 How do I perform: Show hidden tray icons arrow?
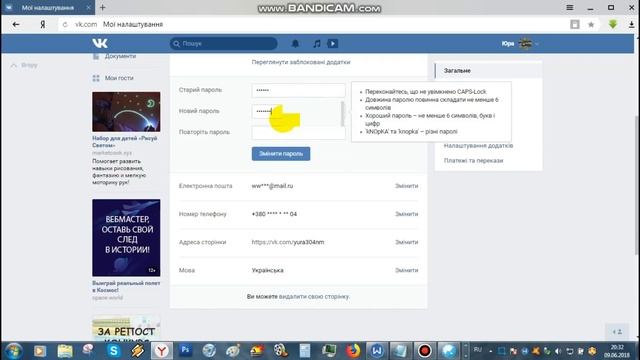(x=491, y=351)
